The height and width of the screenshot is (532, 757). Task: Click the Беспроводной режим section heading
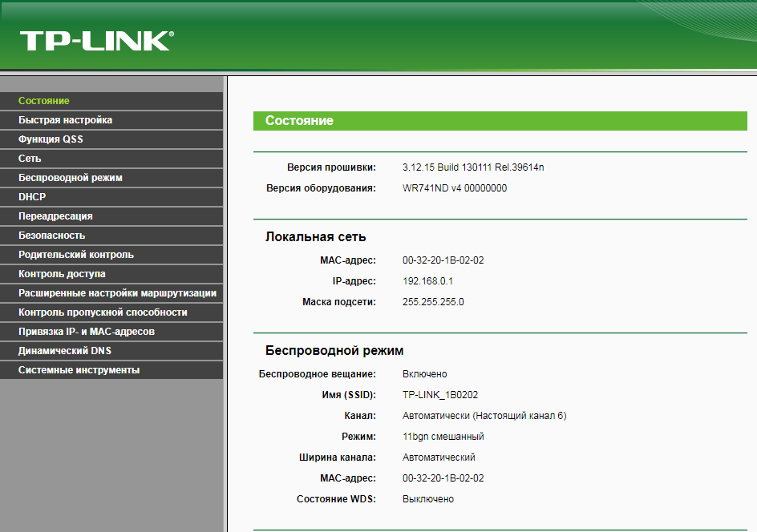pyautogui.click(x=334, y=351)
